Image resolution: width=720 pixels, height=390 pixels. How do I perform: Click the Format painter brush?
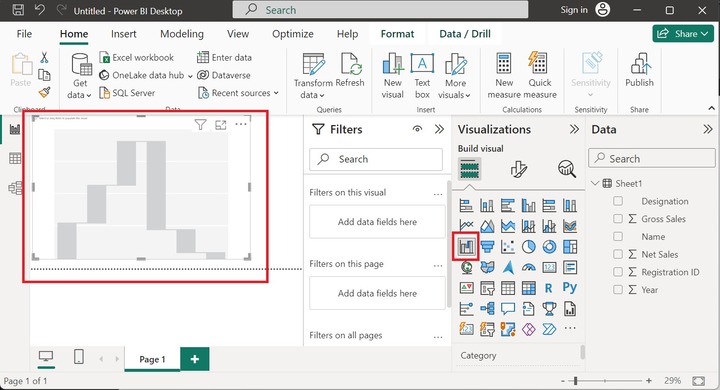click(x=44, y=92)
